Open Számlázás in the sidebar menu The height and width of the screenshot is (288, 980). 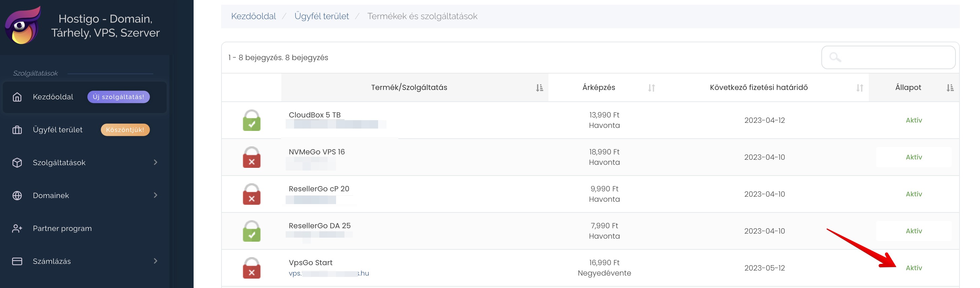click(x=52, y=261)
